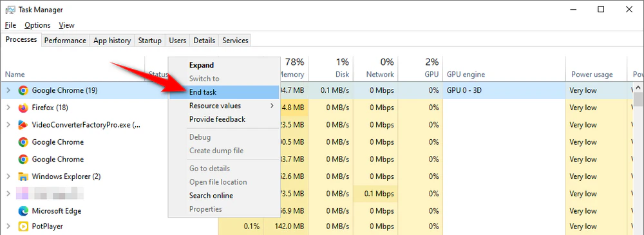Click the PotPlayer process icon
The height and width of the screenshot is (235, 644).
(x=23, y=227)
